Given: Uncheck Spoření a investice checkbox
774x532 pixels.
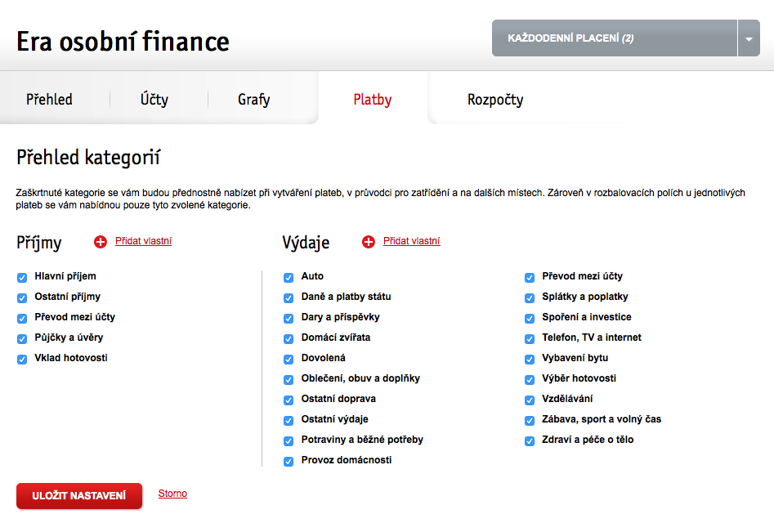Looking at the screenshot, I should tap(530, 319).
